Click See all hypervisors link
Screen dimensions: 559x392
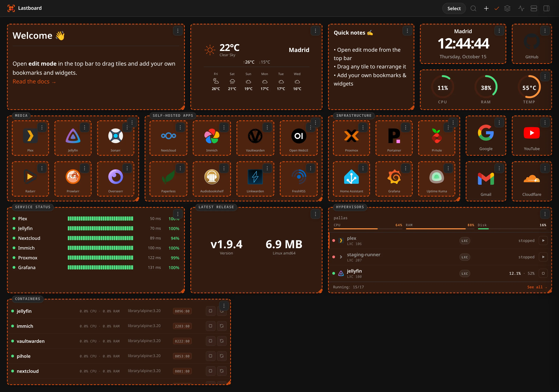pyautogui.click(x=537, y=287)
